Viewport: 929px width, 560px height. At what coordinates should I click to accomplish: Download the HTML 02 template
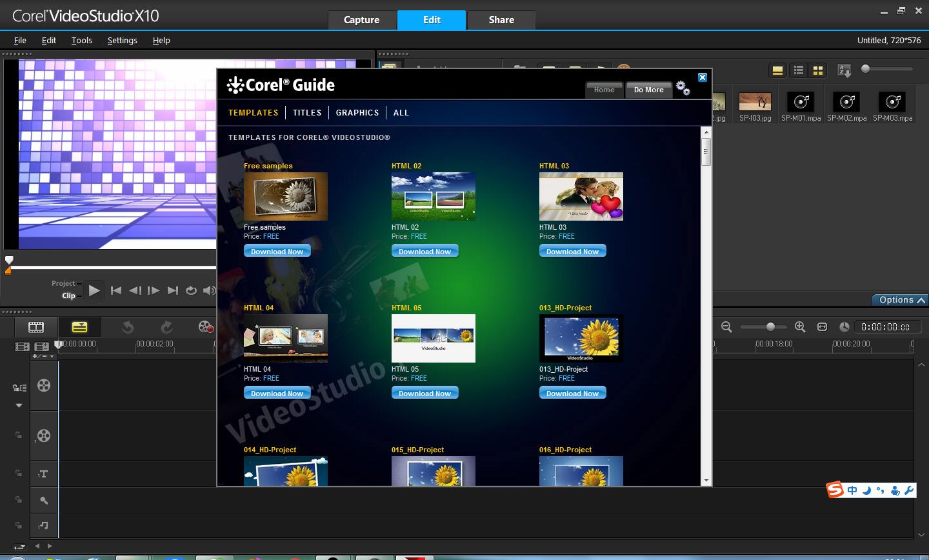(425, 251)
